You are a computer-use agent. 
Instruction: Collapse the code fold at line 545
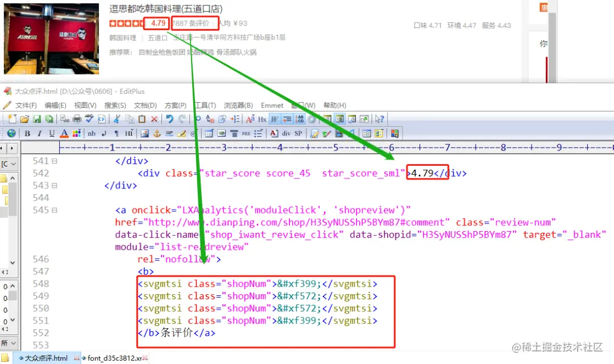(x=55, y=210)
